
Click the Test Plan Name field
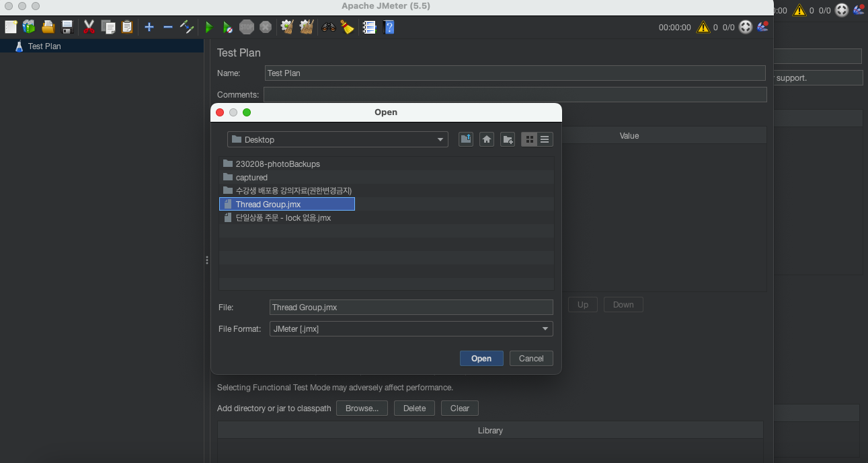[x=514, y=73]
